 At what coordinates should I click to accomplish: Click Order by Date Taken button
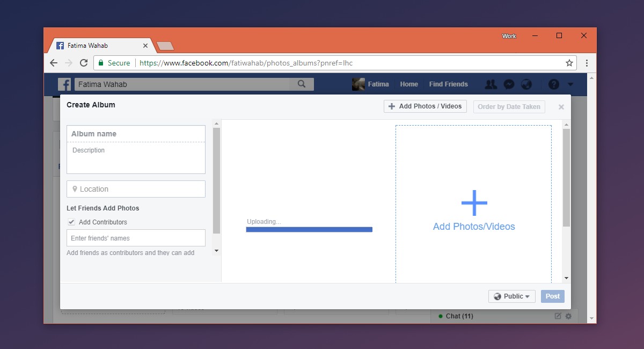tap(509, 106)
